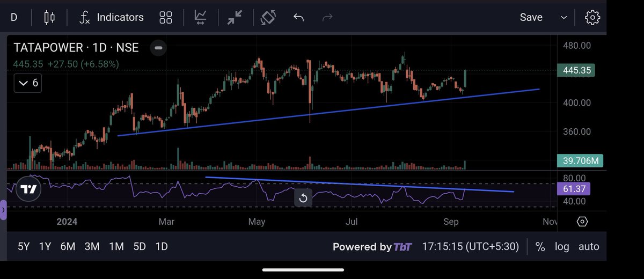Click the rotate screen icon
The width and height of the screenshot is (644, 279).
(268, 17)
